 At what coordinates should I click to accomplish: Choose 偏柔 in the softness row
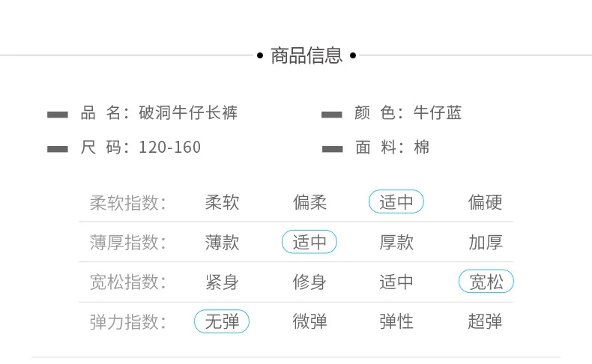(309, 202)
